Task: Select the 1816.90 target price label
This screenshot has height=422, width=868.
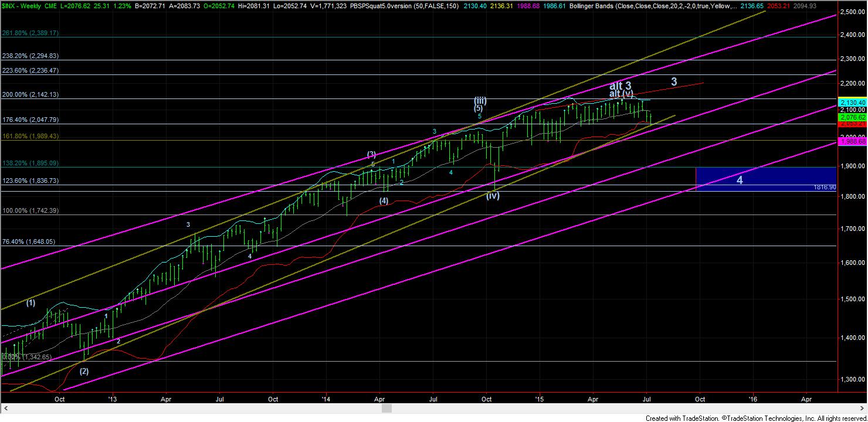Action: [824, 188]
